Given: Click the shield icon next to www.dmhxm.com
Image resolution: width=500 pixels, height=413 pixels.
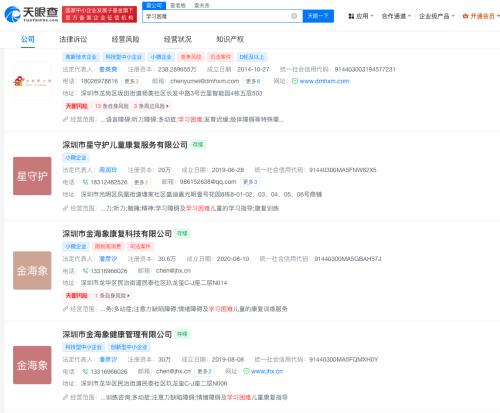Looking at the screenshot, I should [295, 81].
